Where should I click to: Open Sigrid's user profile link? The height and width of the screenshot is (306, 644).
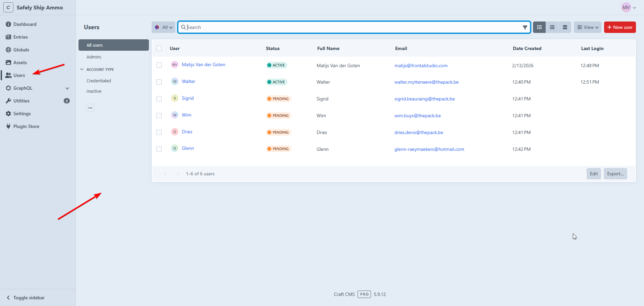click(x=187, y=98)
